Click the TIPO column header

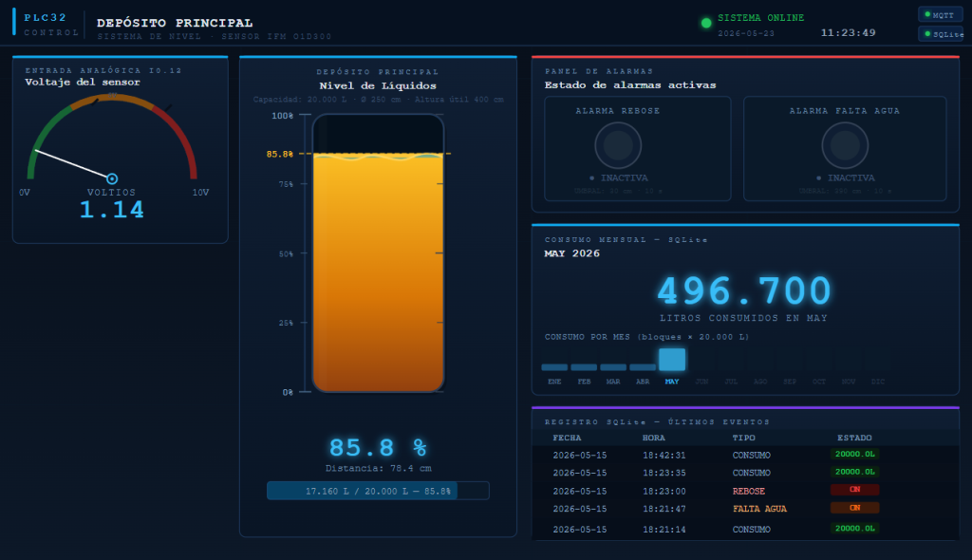(x=744, y=438)
